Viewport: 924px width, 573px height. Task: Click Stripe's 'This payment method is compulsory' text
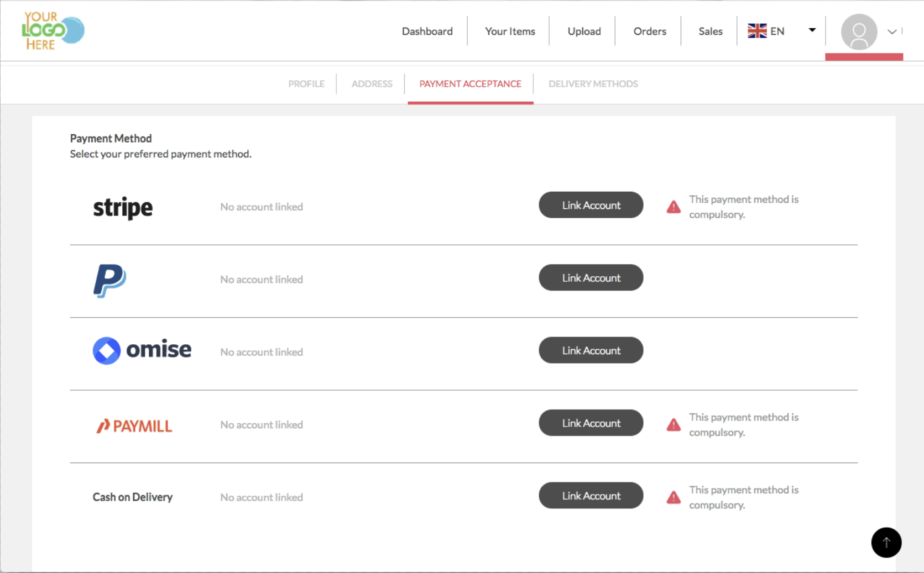tap(744, 207)
